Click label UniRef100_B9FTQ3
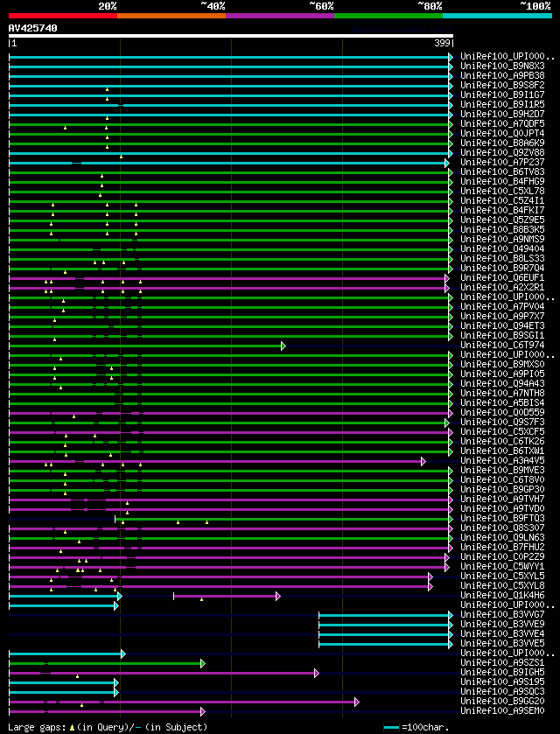 click(x=502, y=518)
